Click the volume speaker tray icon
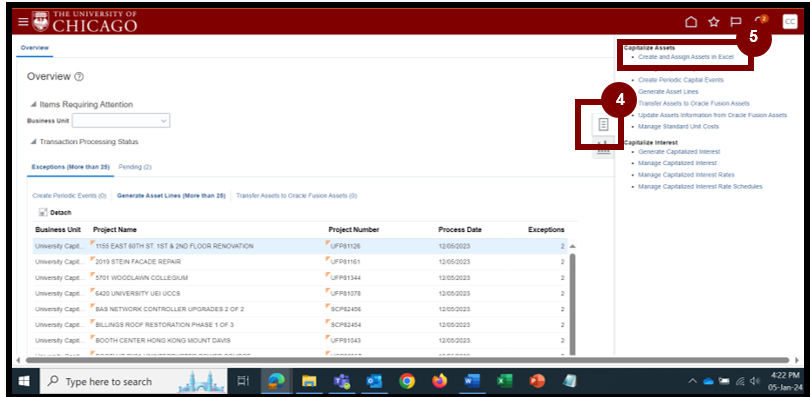The height and width of the screenshot is (397, 810). (755, 382)
